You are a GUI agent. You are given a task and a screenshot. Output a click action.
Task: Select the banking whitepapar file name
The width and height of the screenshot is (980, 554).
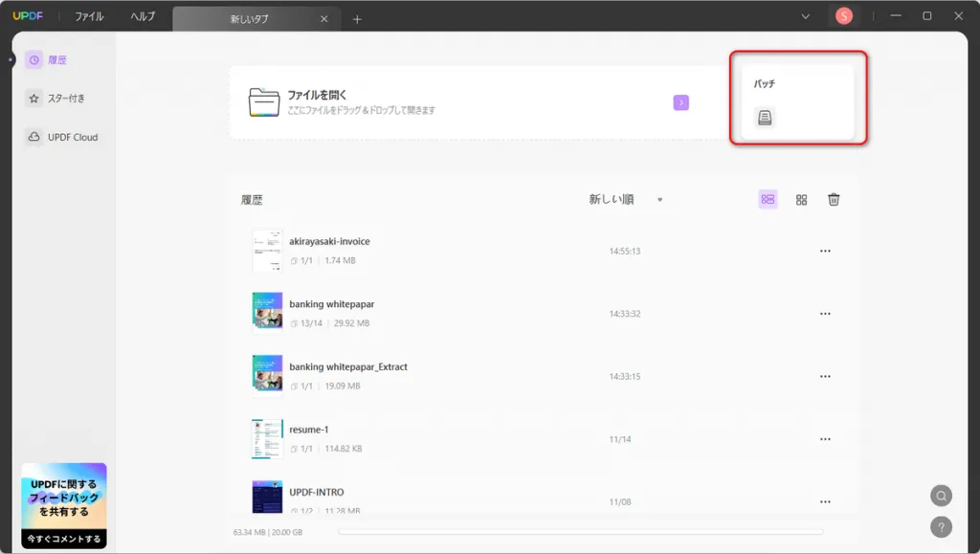point(332,304)
